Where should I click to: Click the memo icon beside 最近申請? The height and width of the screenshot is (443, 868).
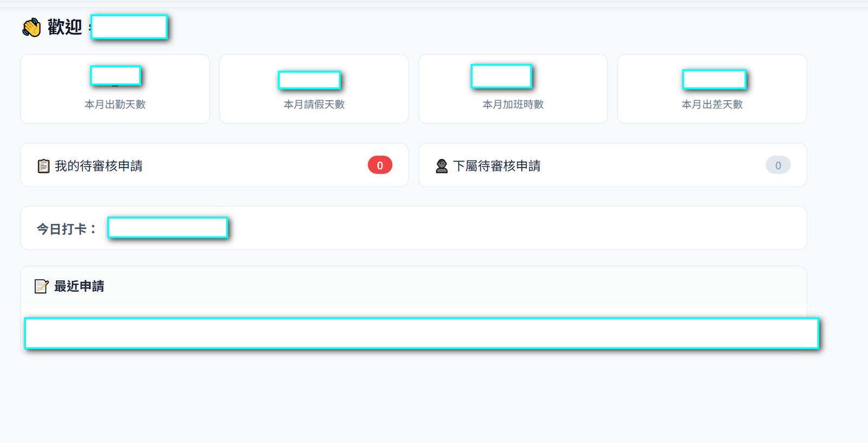tap(41, 286)
